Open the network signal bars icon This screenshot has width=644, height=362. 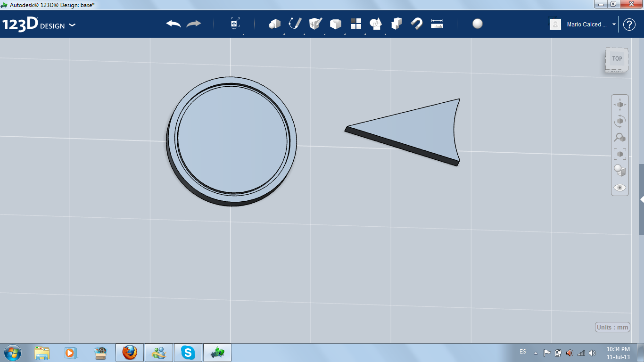(581, 353)
